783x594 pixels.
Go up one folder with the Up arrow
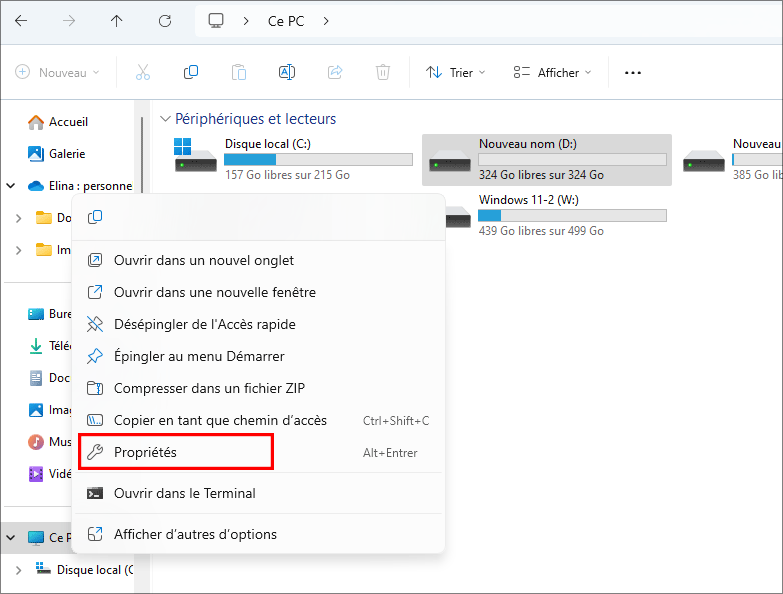click(x=117, y=20)
